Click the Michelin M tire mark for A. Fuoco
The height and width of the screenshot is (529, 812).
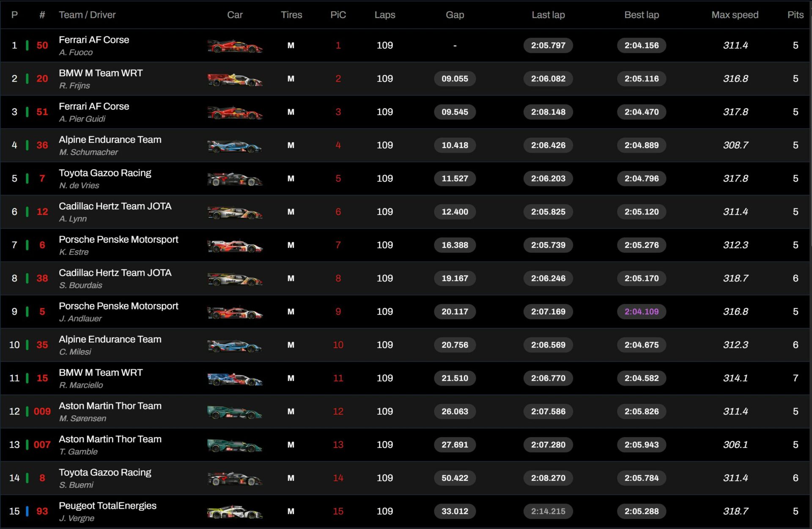point(291,46)
